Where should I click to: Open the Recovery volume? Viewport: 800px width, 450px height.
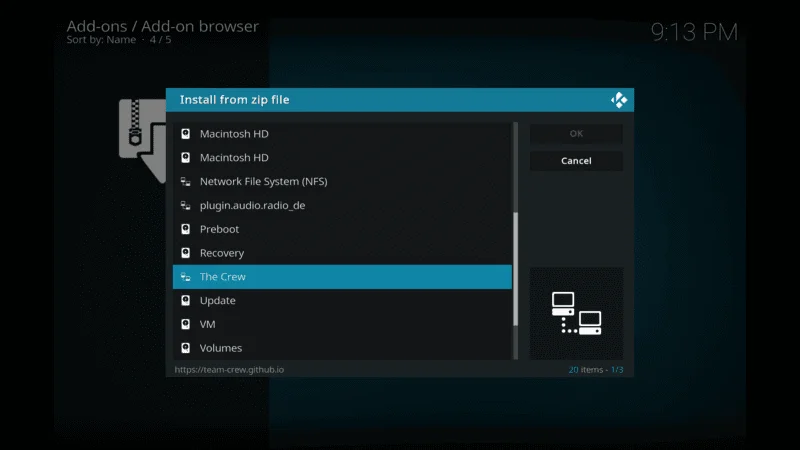342,253
